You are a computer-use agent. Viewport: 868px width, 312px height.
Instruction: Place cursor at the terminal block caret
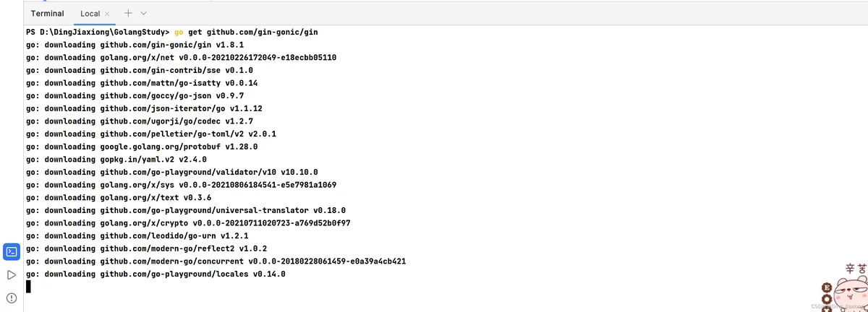tap(28, 287)
